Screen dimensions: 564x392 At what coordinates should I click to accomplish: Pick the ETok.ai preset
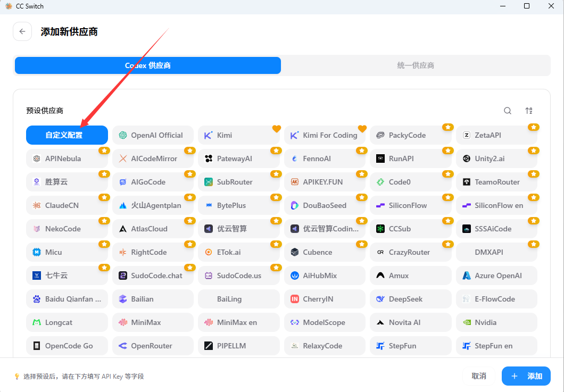(239, 252)
